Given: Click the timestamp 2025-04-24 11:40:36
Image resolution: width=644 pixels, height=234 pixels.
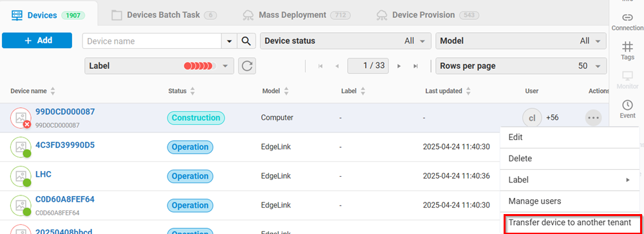Looking at the screenshot, I should (457, 175).
